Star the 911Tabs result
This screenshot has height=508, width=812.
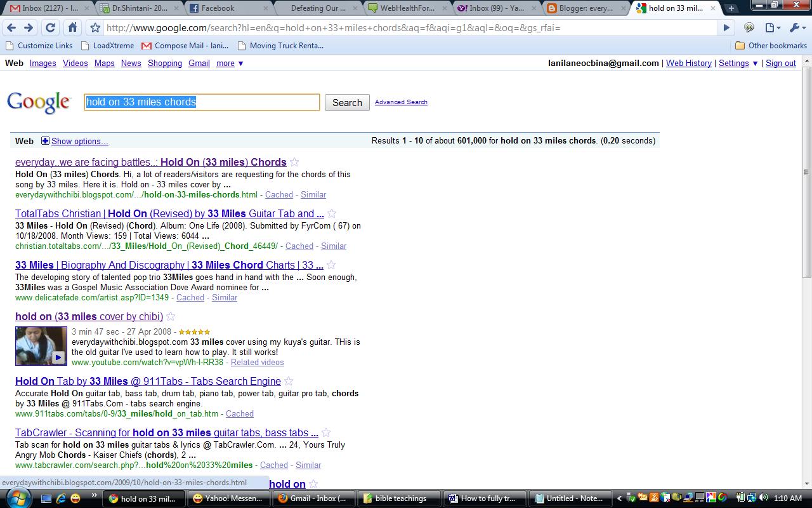[289, 381]
